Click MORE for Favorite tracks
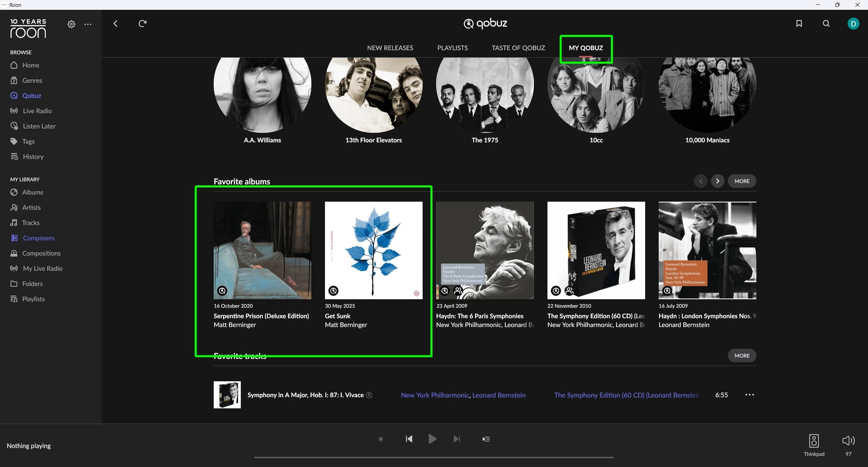Viewport: 868px width, 467px height. [742, 356]
